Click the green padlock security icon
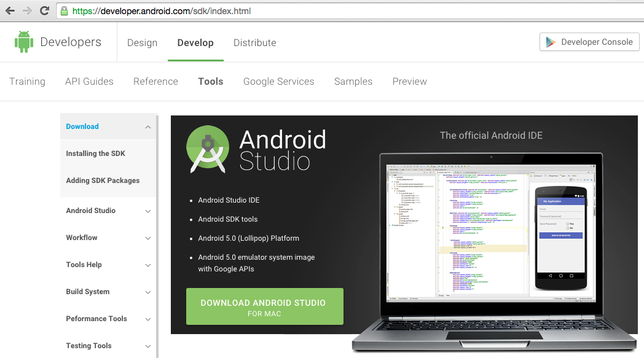This screenshot has height=358, width=644. click(64, 10)
